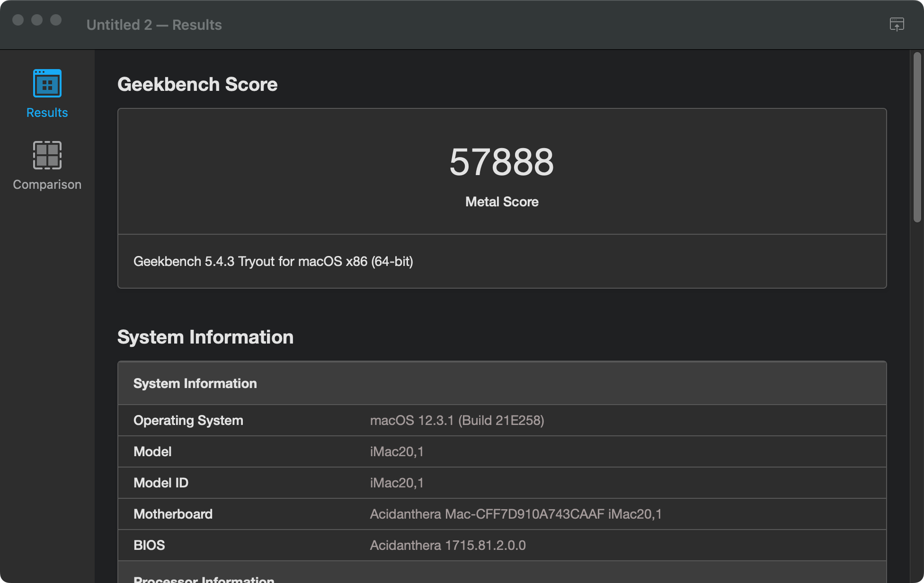Click the Motherboard Acidanthera value text

515,514
